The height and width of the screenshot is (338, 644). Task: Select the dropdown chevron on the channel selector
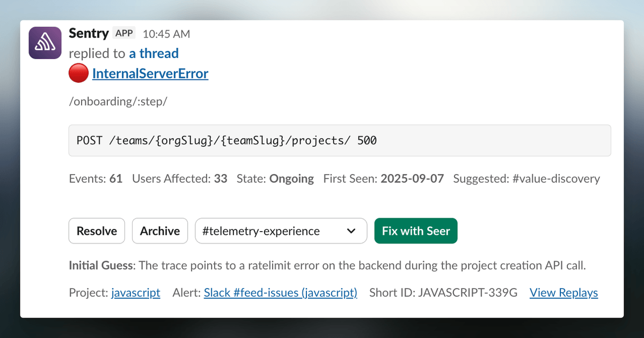click(352, 231)
